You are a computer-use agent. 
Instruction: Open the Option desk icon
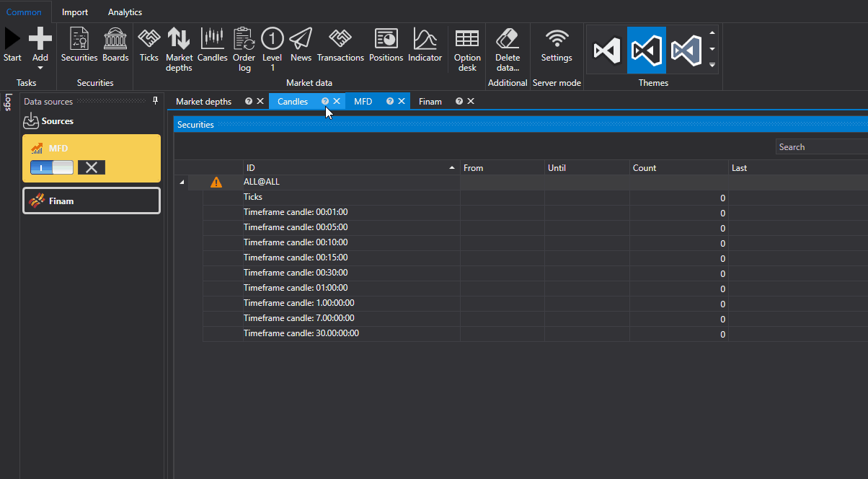(x=467, y=39)
